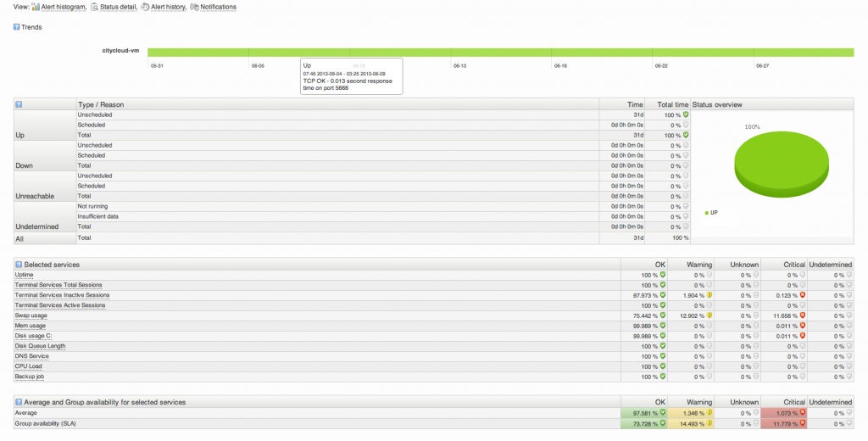The width and height of the screenshot is (868, 441).
Task: Click the help icon beside Trends
Action: [x=17, y=27]
